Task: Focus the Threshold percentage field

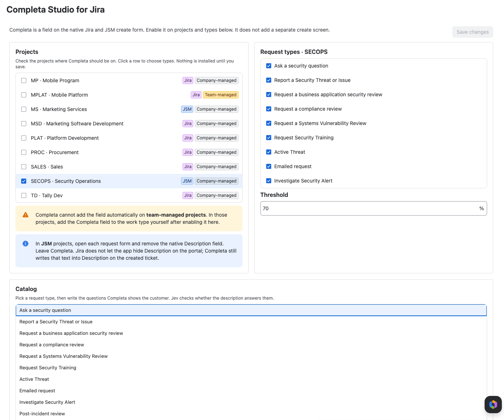Action: click(374, 208)
